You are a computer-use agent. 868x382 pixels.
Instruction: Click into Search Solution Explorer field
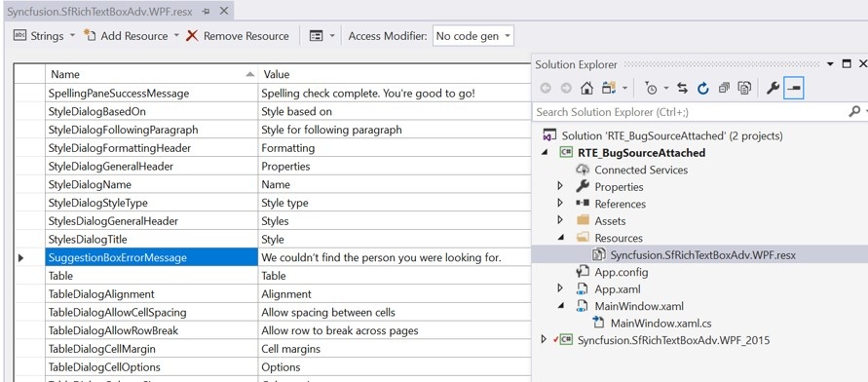click(x=689, y=112)
